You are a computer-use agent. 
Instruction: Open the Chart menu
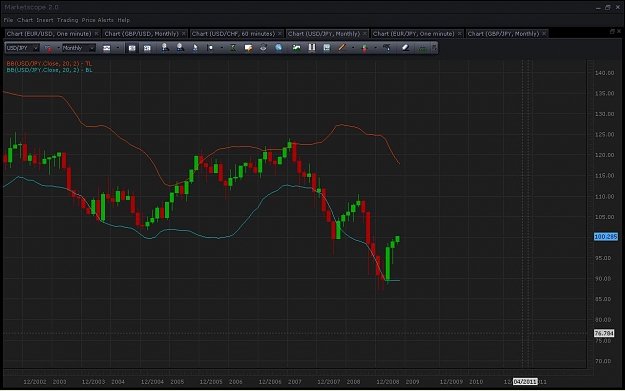point(25,20)
